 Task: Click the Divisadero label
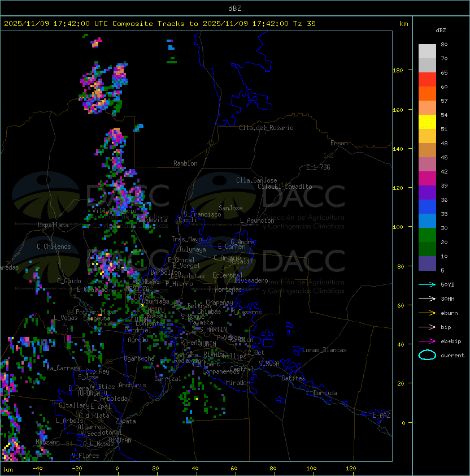[251, 280]
